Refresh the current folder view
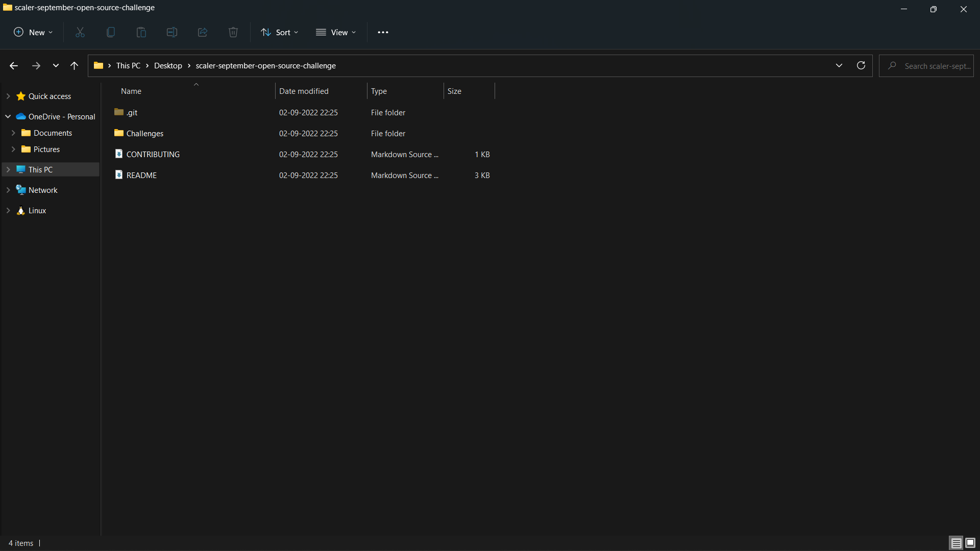Image resolution: width=980 pixels, height=551 pixels. tap(861, 65)
